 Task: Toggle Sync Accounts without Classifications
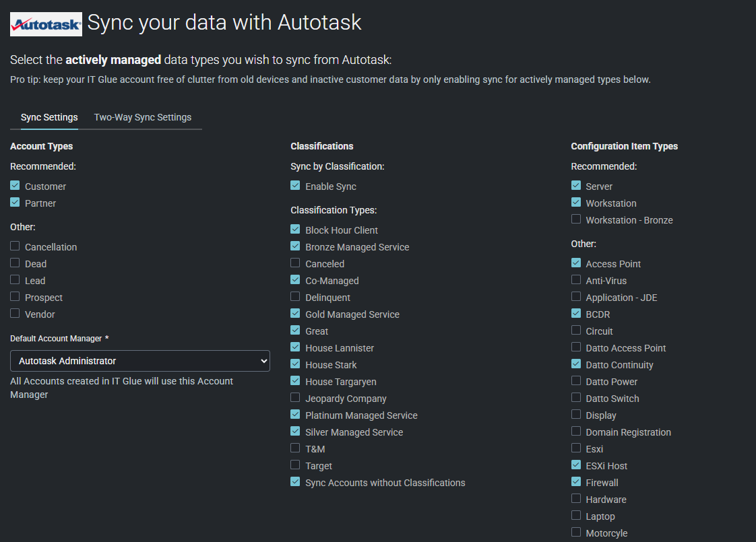pyautogui.click(x=295, y=482)
